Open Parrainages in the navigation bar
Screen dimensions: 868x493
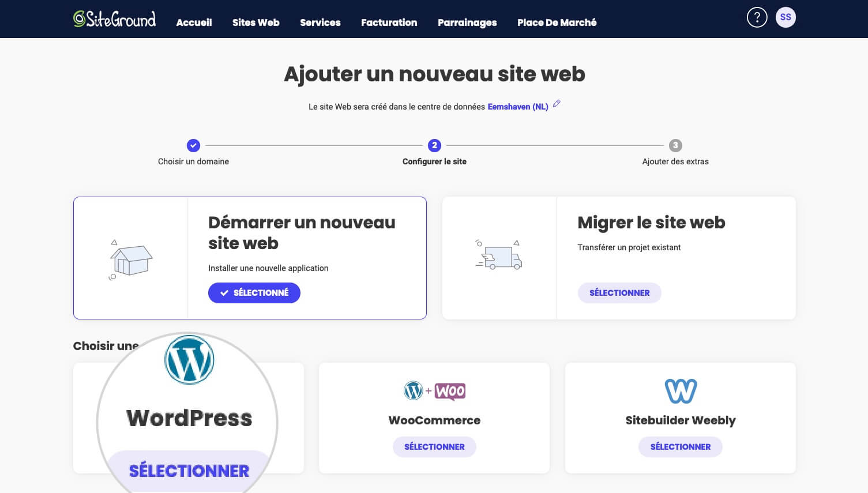point(467,22)
